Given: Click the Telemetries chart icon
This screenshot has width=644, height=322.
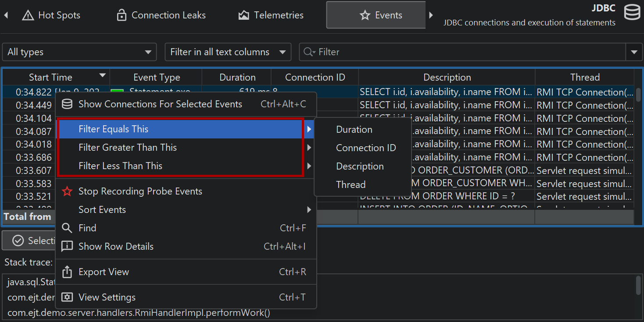Looking at the screenshot, I should [x=243, y=15].
